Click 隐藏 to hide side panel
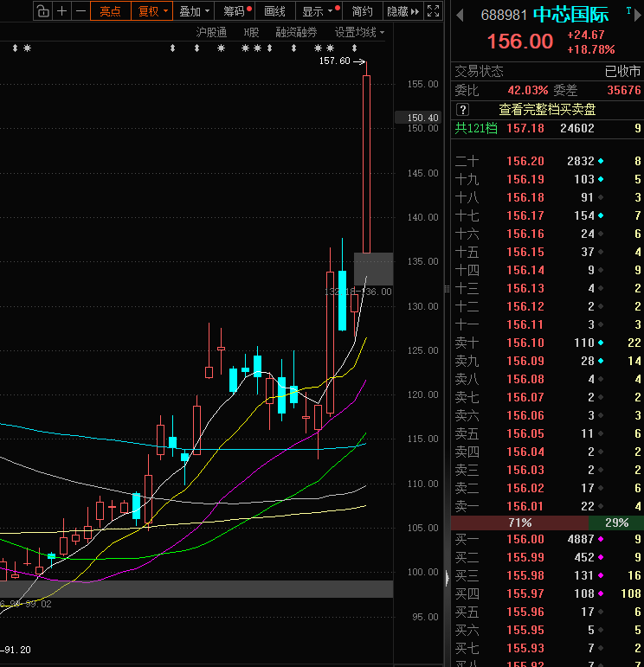644x667 pixels. coord(402,11)
